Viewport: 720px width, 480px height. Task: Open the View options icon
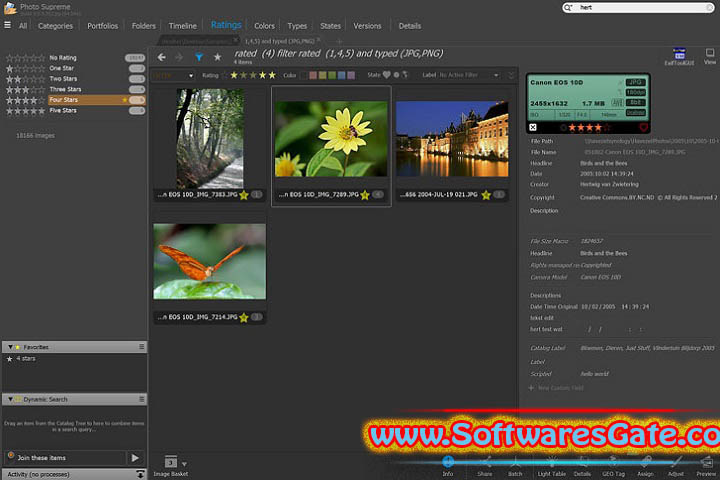(x=709, y=56)
